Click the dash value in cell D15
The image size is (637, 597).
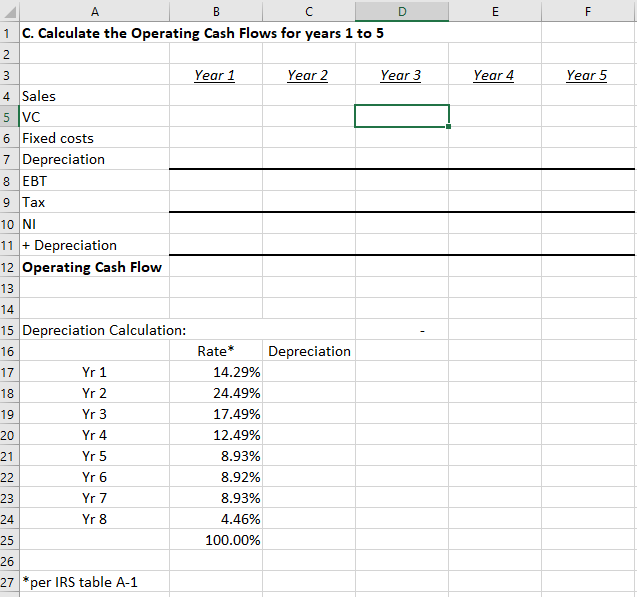(x=402, y=330)
